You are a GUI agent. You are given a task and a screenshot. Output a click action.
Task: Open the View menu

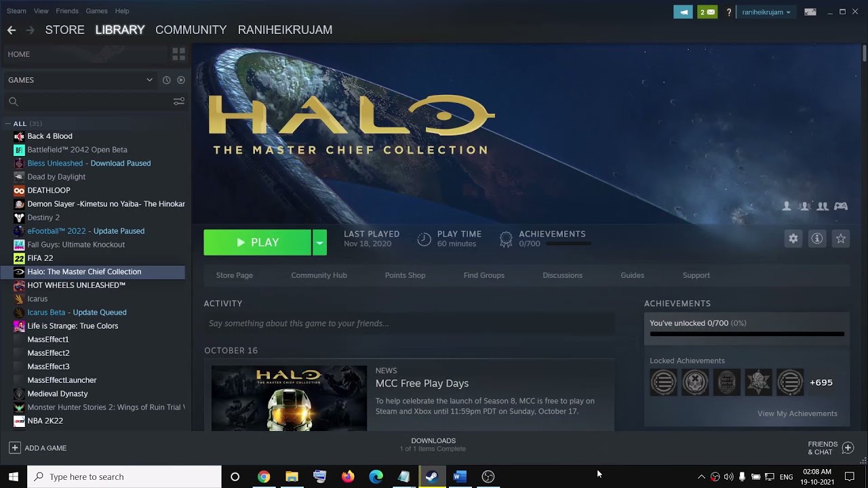point(41,11)
